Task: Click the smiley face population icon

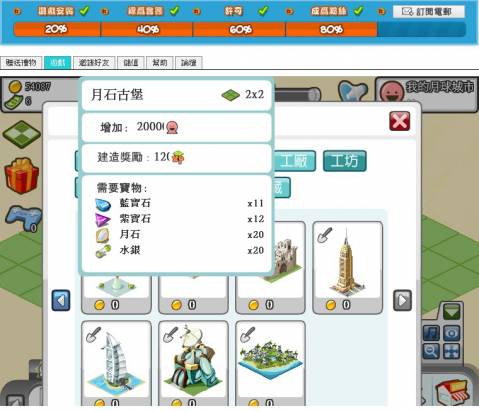Action: click(x=390, y=91)
